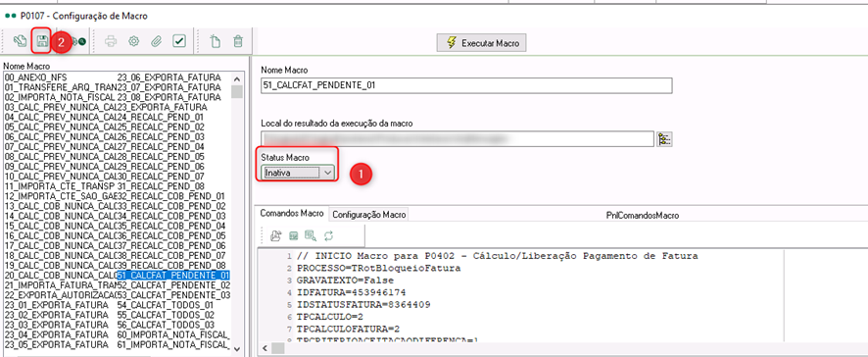Image resolution: width=868 pixels, height=357 pixels.
Task: Select macro 23_05_EXPORTA_FATURA in the list
Action: (56, 345)
